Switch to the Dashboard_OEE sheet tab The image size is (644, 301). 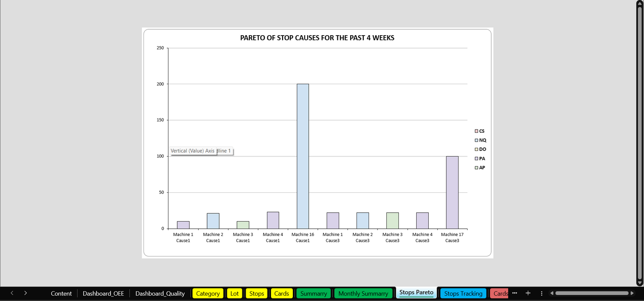pos(103,293)
